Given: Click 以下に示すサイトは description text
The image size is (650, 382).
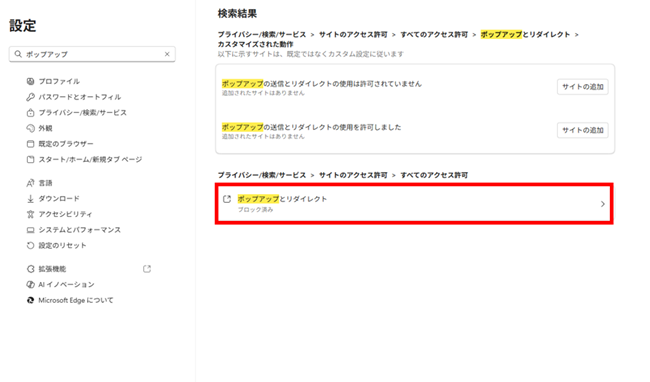Looking at the screenshot, I should tap(310, 54).
